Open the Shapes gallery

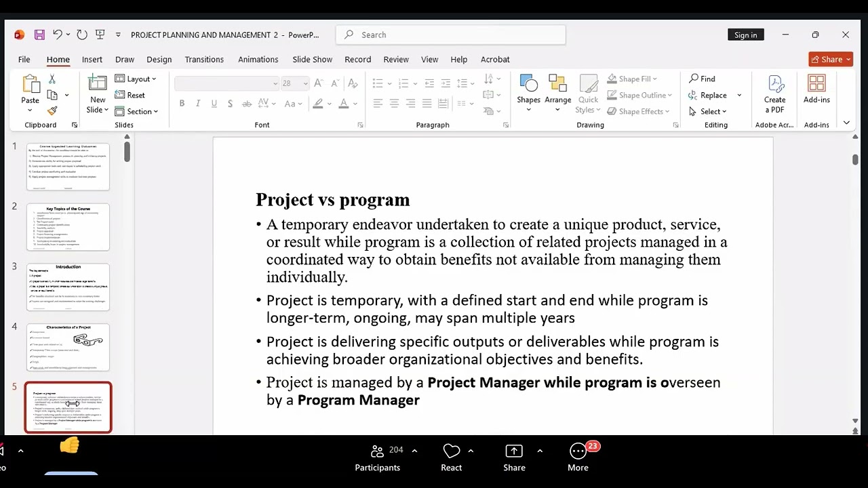click(x=528, y=94)
